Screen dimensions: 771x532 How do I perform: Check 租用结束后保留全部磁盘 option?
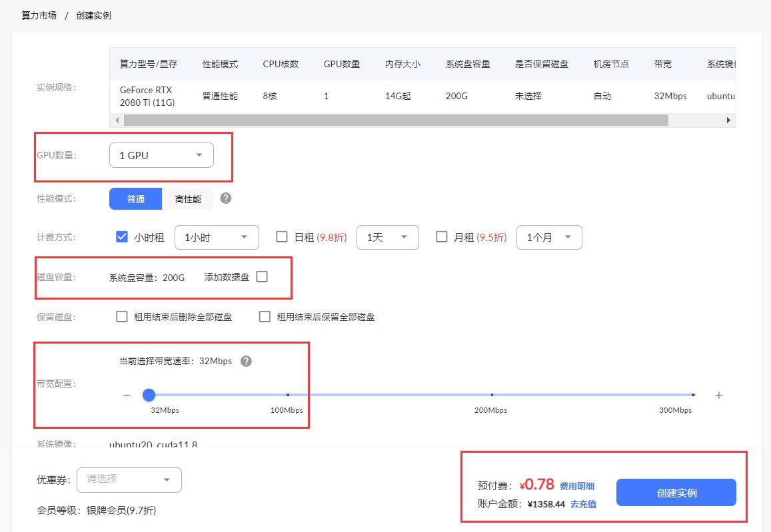[x=265, y=316]
